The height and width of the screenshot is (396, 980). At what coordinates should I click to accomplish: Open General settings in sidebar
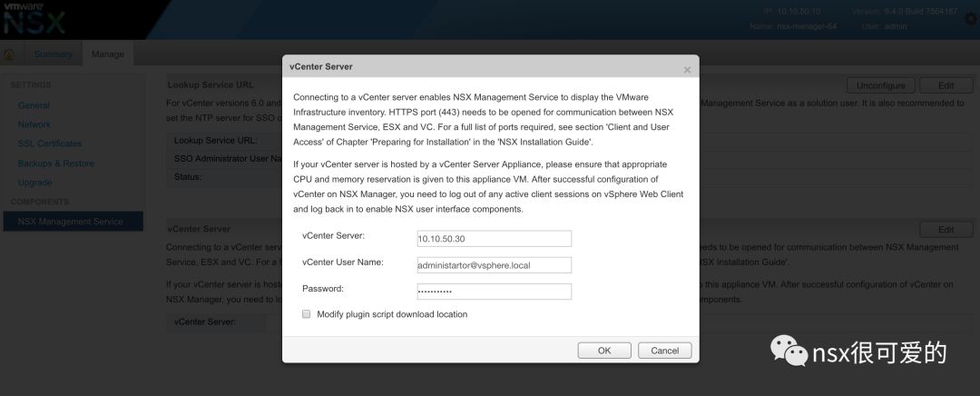(x=34, y=105)
